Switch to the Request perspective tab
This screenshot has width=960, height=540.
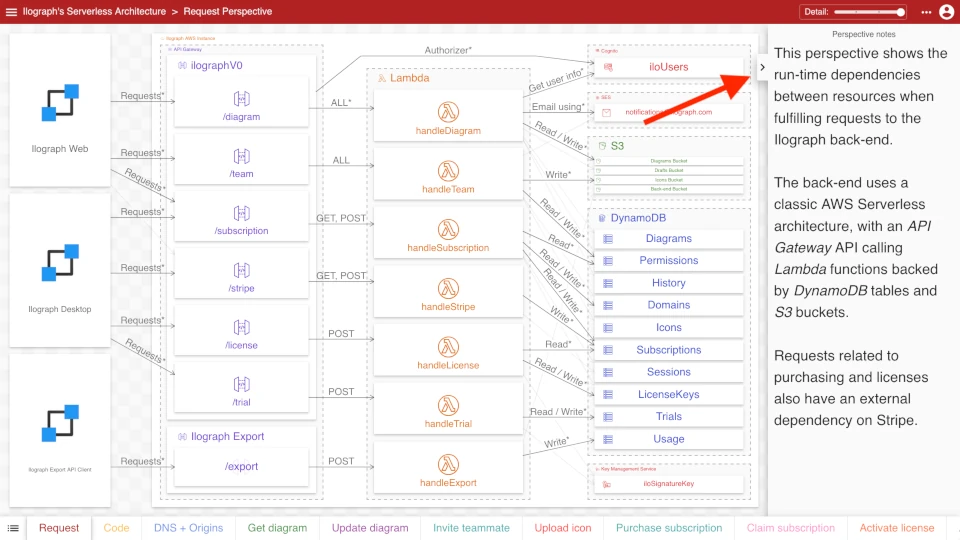coord(59,528)
